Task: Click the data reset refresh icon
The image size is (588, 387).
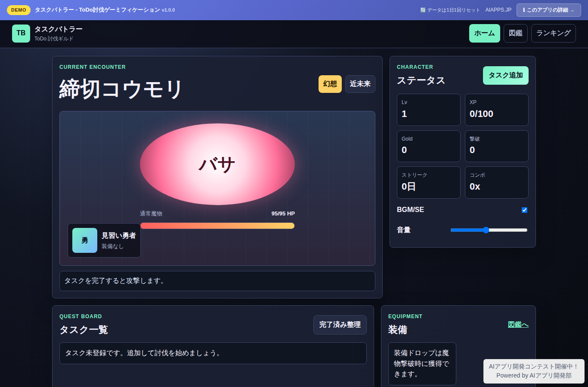Action: (423, 10)
